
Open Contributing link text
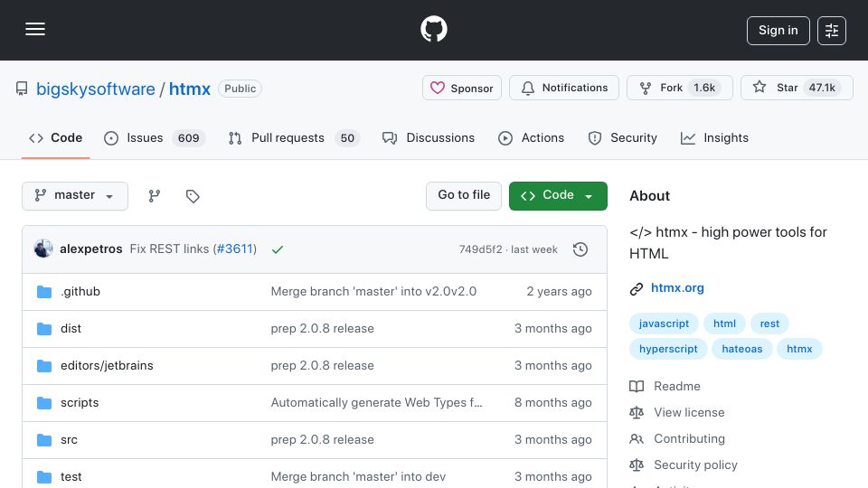(689, 439)
